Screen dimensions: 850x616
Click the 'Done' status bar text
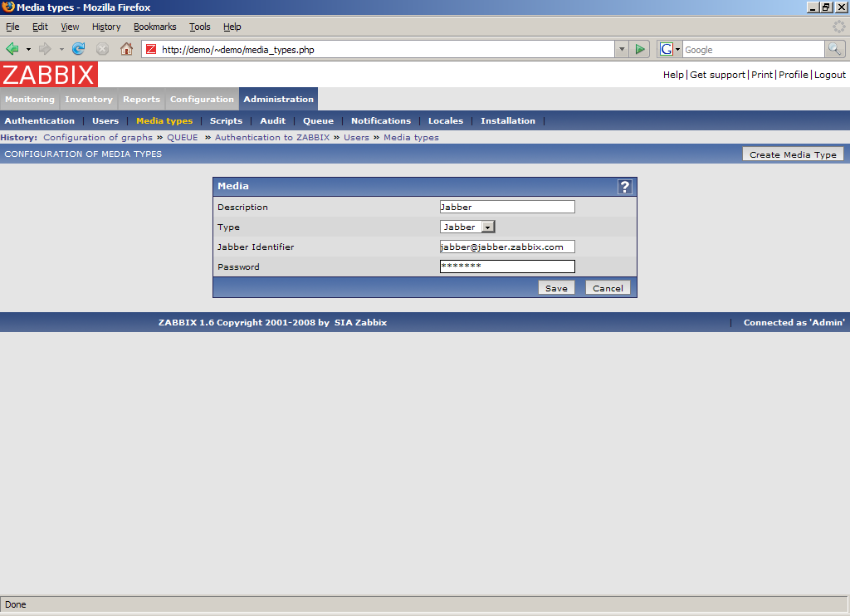(16, 604)
